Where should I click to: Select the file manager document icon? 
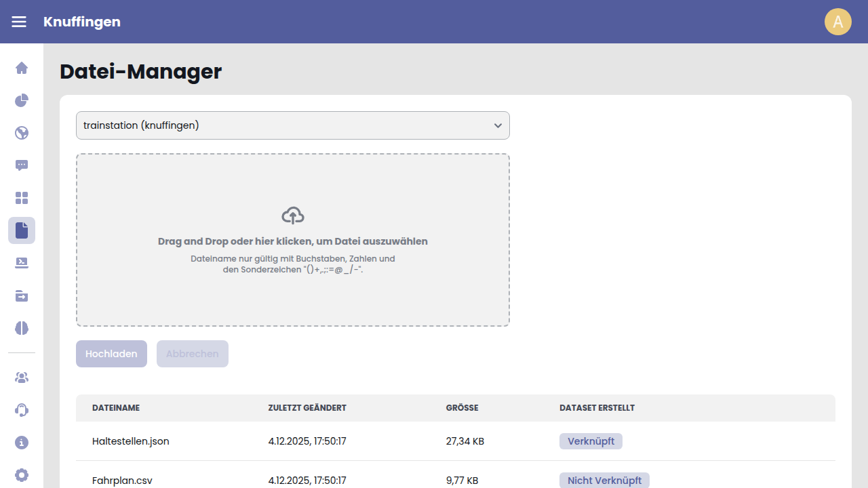pos(22,230)
